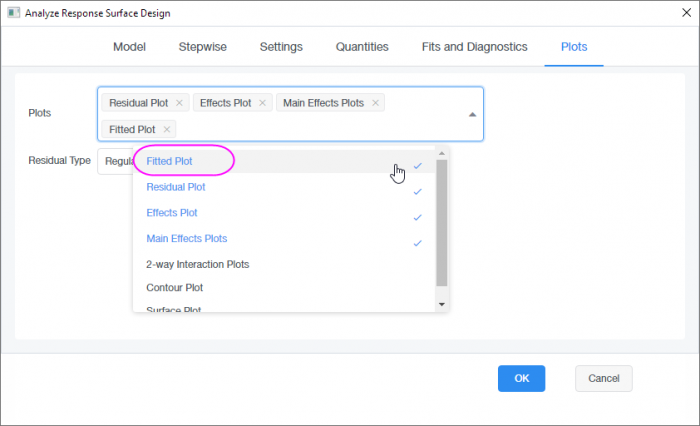Choose Contour Plot from the list

click(x=176, y=288)
